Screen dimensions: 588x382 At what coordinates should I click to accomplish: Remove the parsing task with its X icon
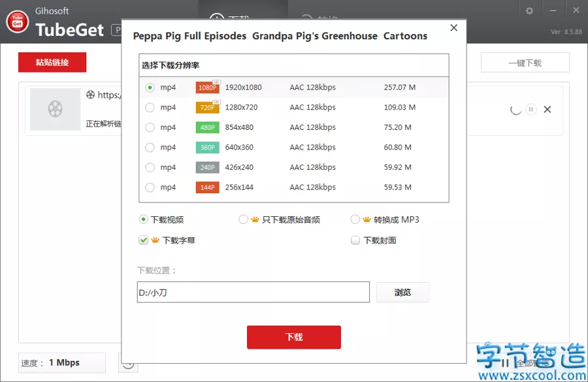(547, 110)
